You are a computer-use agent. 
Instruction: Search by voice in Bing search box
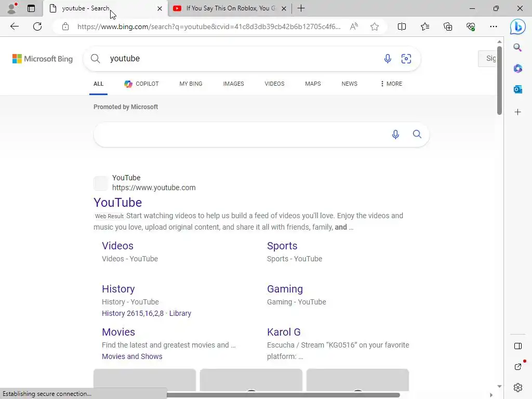[388, 59]
